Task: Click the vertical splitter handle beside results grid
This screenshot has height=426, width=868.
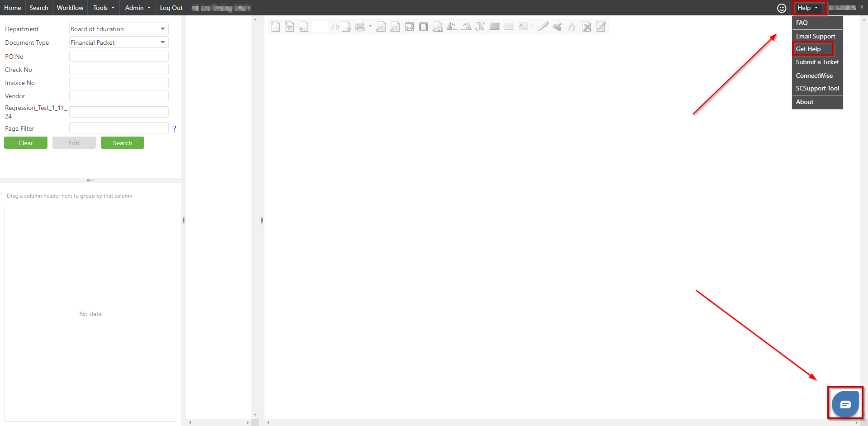Action: click(x=183, y=221)
